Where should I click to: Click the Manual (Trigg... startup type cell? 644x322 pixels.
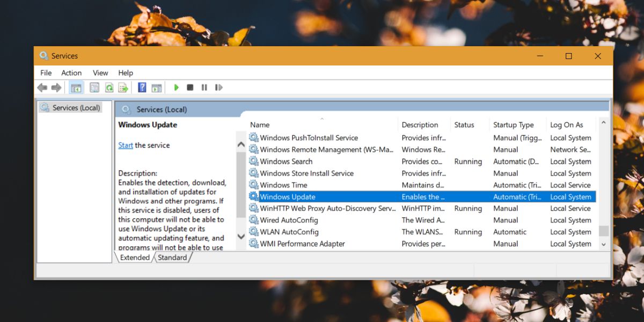point(517,138)
